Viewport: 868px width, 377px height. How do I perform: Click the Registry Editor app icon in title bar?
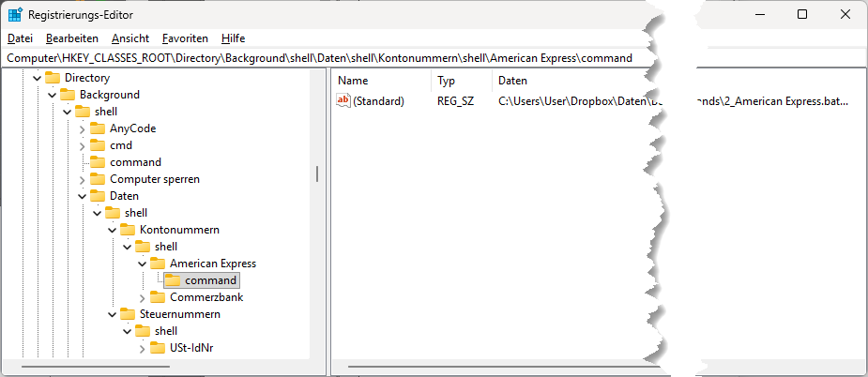click(15, 15)
